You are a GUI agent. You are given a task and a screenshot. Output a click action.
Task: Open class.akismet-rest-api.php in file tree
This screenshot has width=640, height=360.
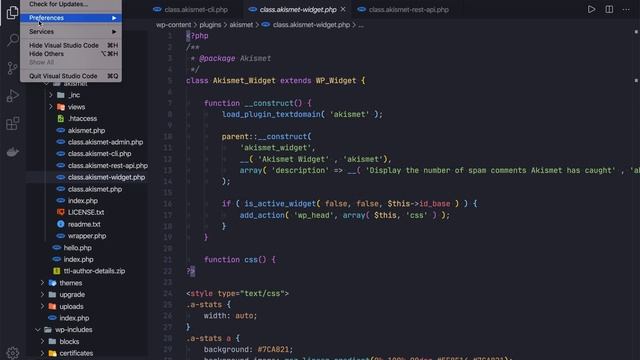108,166
